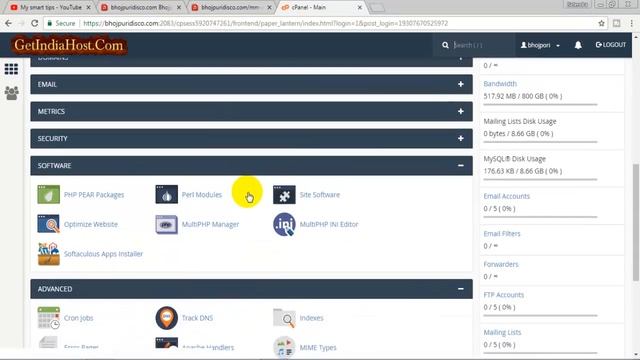The height and width of the screenshot is (360, 640).
Task: Open MultiPHP INI Editor icon
Action: pyautogui.click(x=284, y=224)
